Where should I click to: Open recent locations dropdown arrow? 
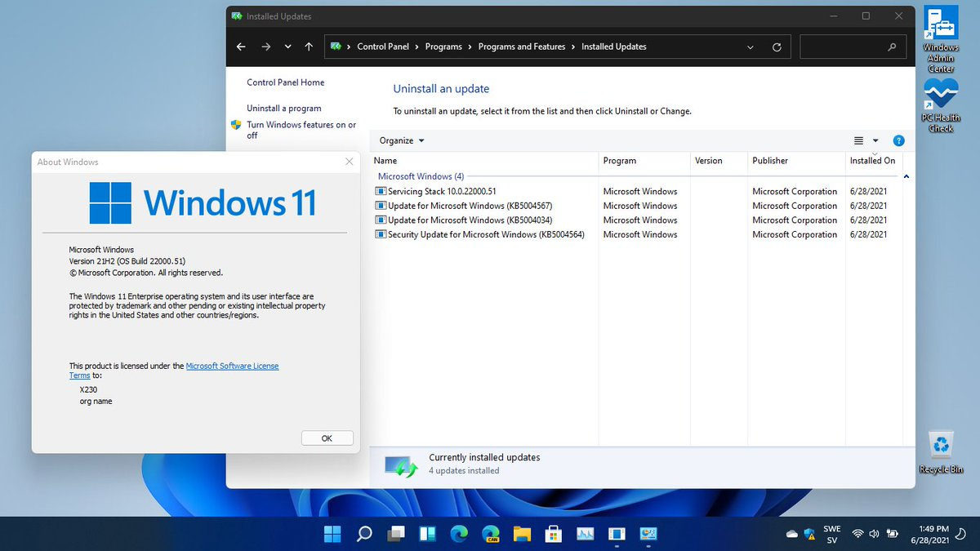click(287, 47)
